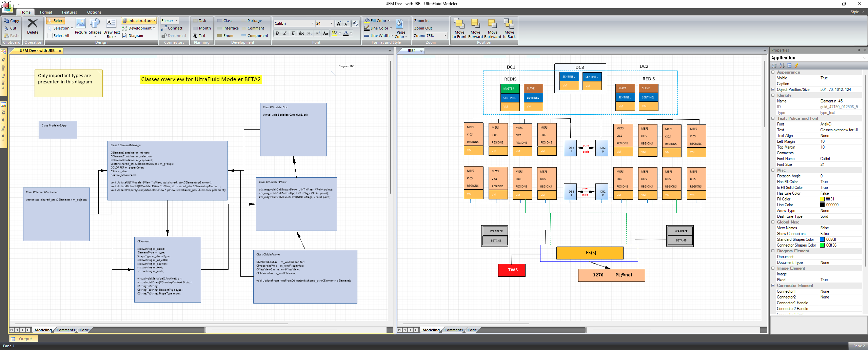Collapse the Appearance property section
This screenshot has width=868, height=350.
tap(773, 72)
